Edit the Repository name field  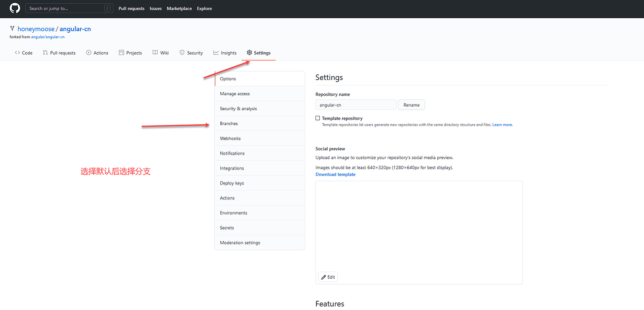click(356, 105)
